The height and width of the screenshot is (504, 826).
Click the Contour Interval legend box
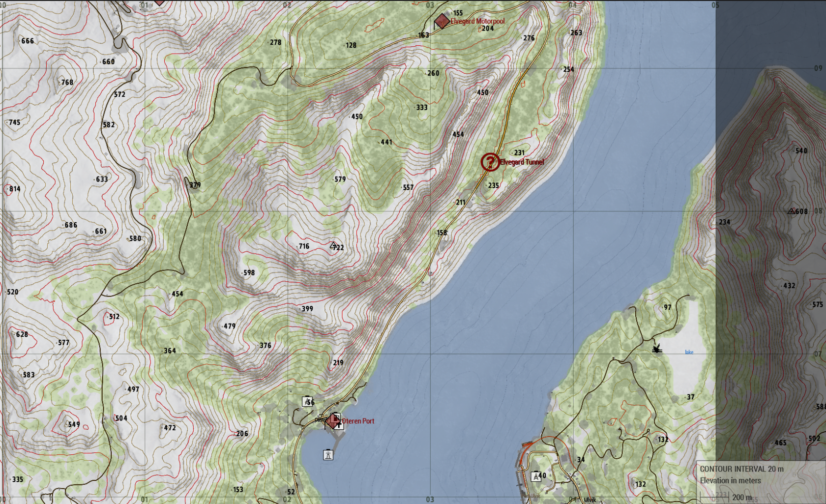(x=760, y=475)
